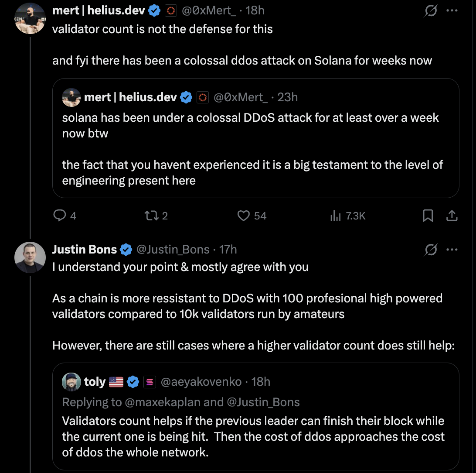Open Justin Bons' profile avatar

tap(30, 257)
